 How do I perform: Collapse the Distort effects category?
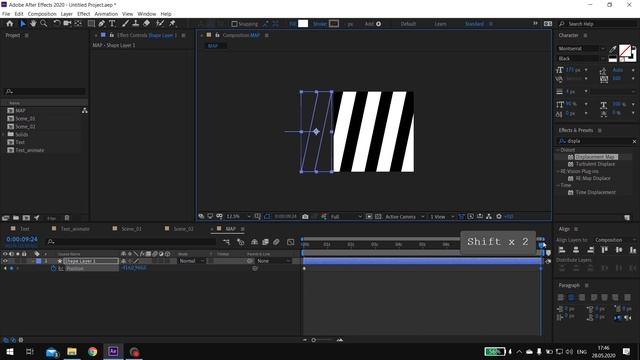[558, 150]
